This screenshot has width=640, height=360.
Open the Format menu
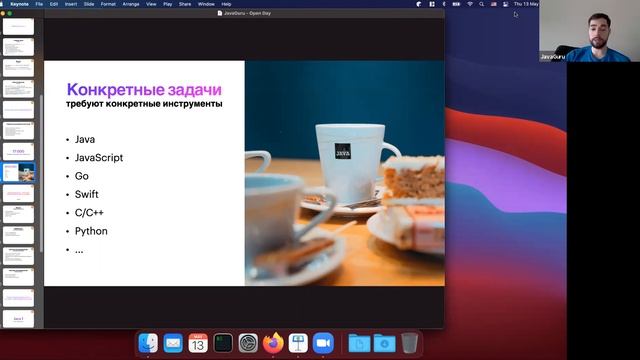(x=108, y=4)
